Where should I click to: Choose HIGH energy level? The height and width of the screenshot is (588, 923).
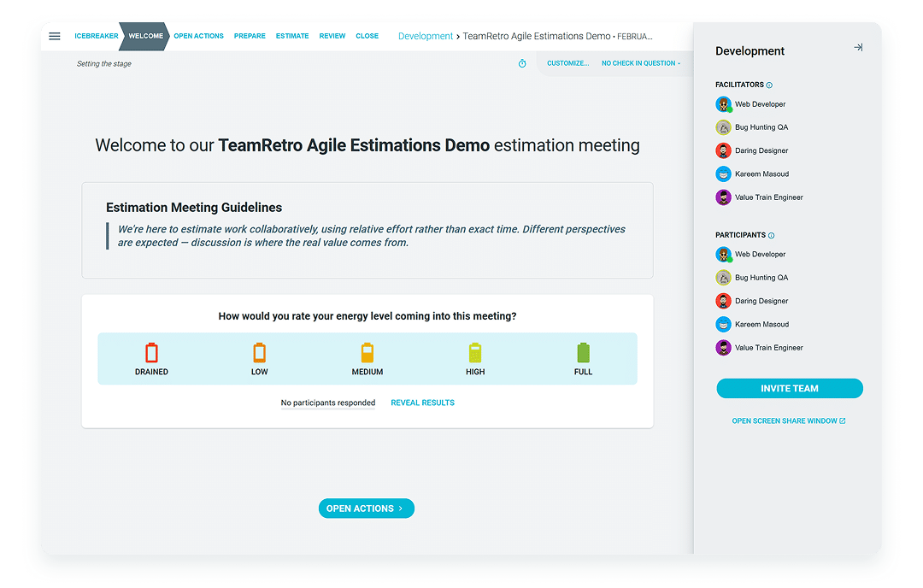pos(475,352)
